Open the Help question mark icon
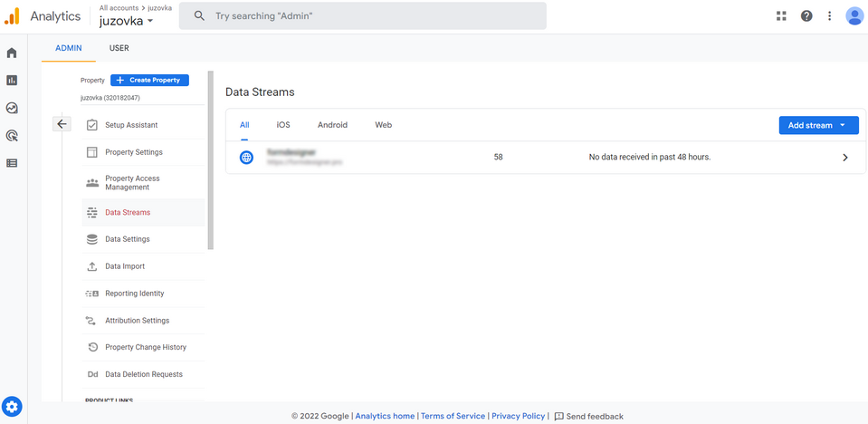This screenshot has width=868, height=424. click(x=806, y=15)
